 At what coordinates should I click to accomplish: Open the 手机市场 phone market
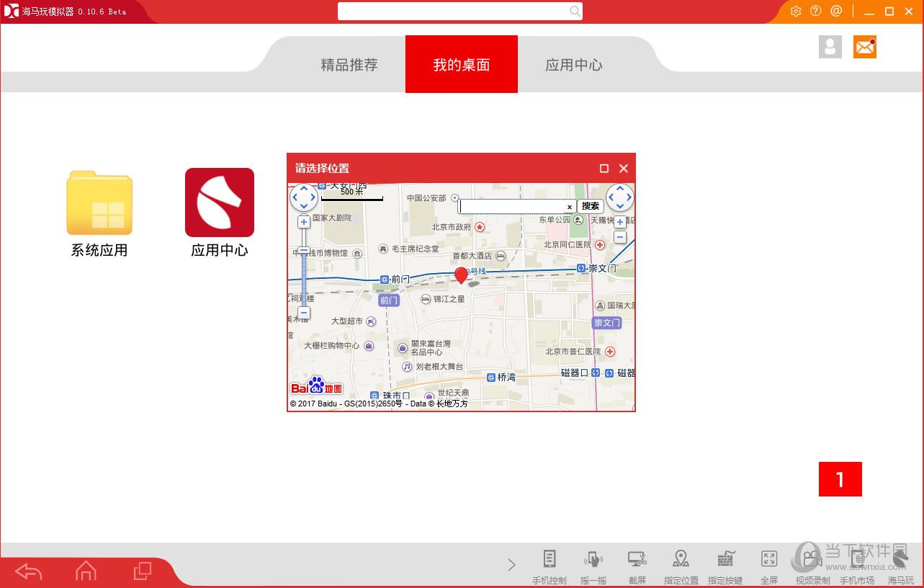tap(857, 566)
